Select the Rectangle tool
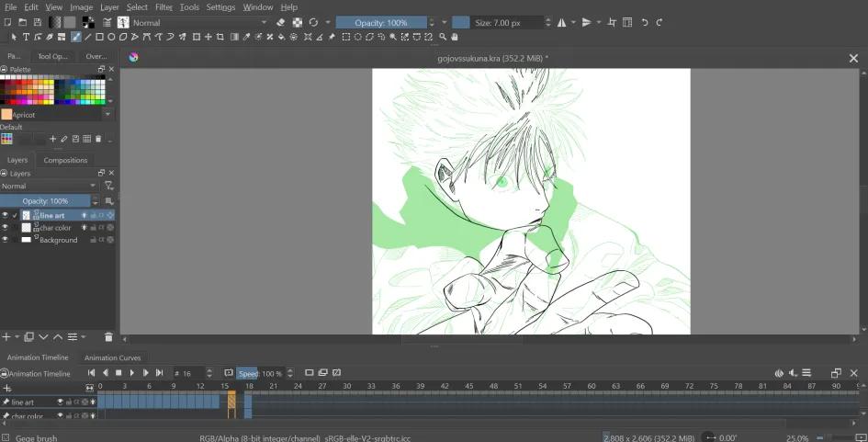 (99, 37)
